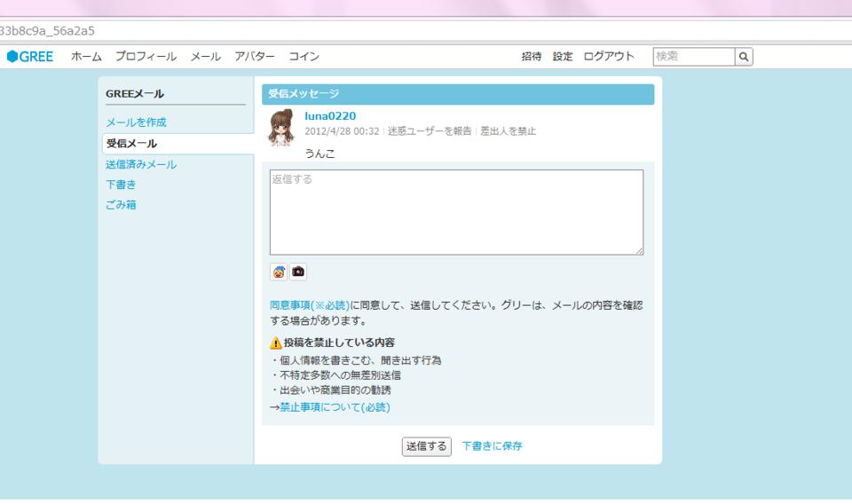The image size is (852, 504).
Task: Open the プロフィール menu item
Action: (x=146, y=57)
